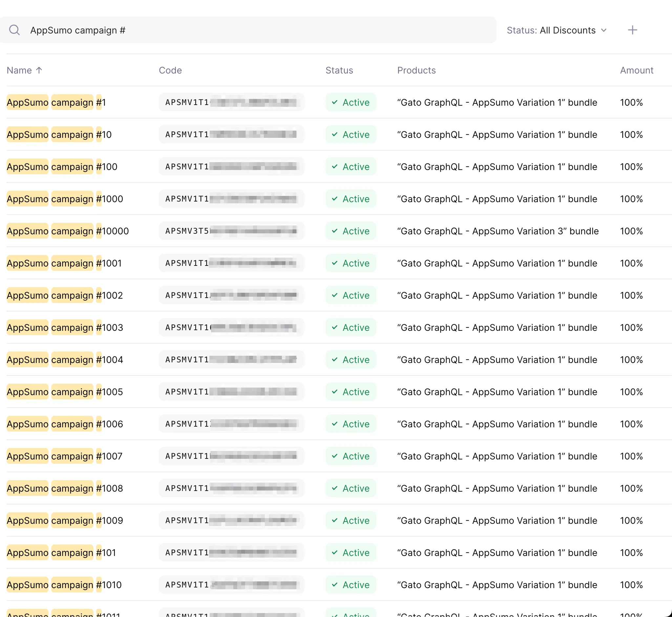Click the product bundle for campaign #1
Viewport: 672px width, 617px height.
(497, 102)
